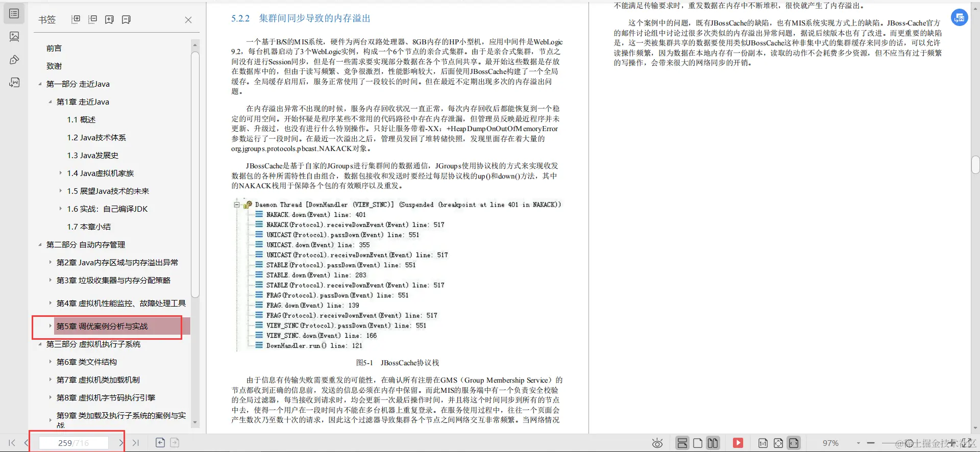This screenshot has width=980, height=452.
Task: Jump to bookmark 1.3 Java发展史
Action: 92,156
